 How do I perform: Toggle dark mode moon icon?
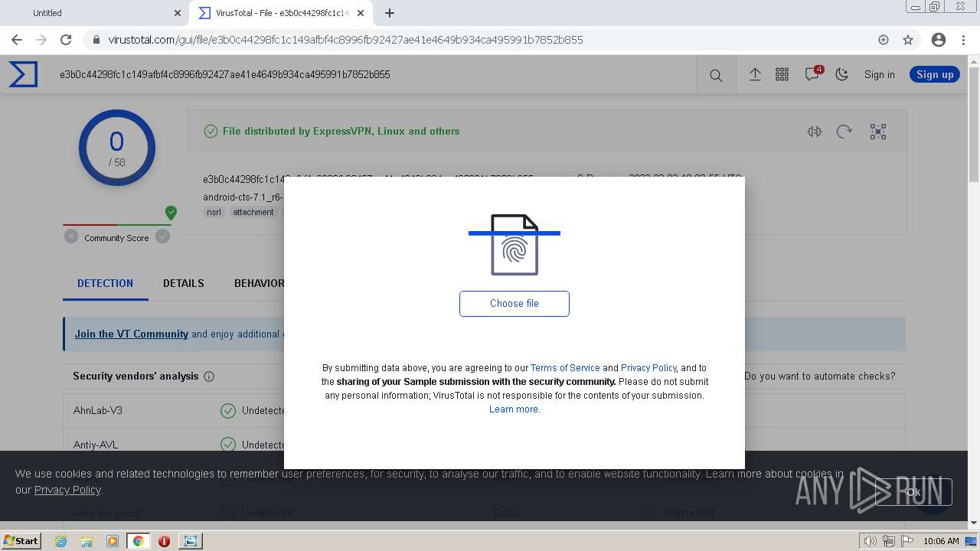[842, 74]
